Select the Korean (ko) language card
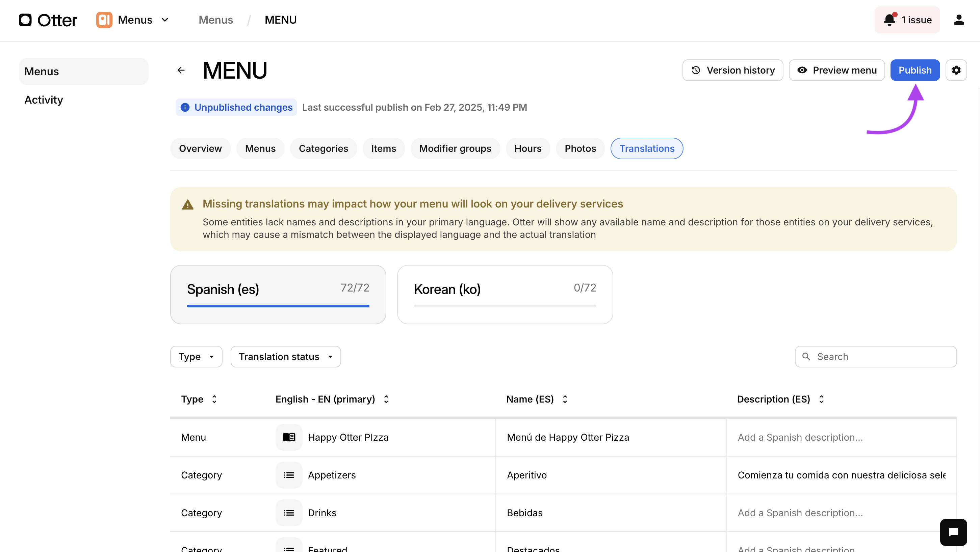Image resolution: width=980 pixels, height=552 pixels. point(505,295)
